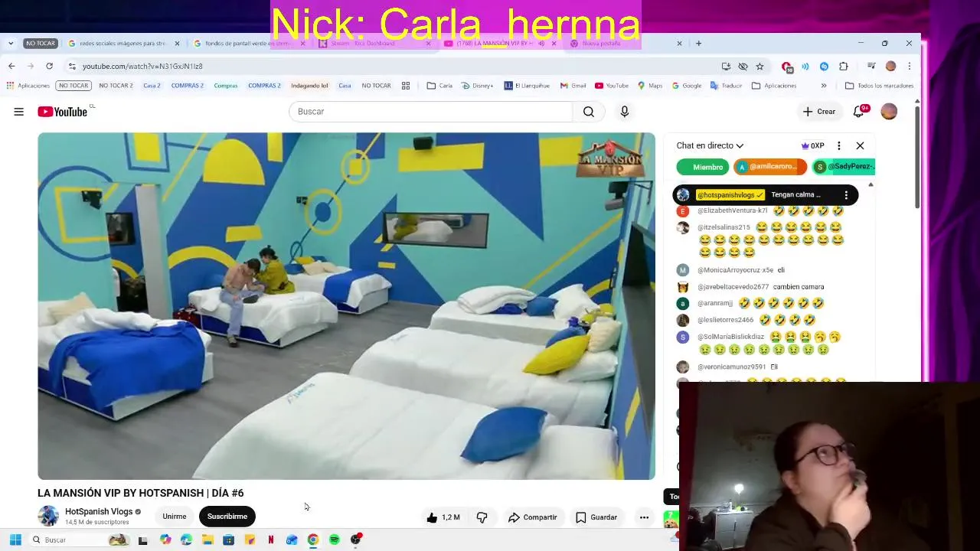The image size is (980, 551).
Task: Open Chrome profile avatar in toolbar
Action: tap(890, 66)
